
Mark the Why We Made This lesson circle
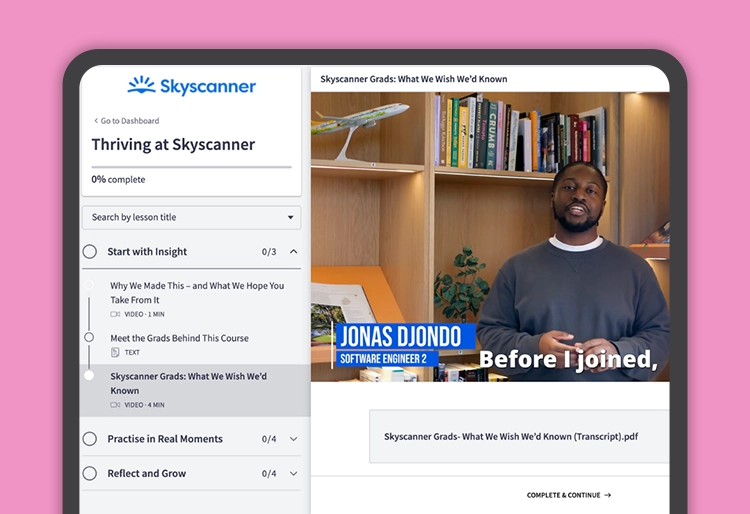pyautogui.click(x=89, y=285)
